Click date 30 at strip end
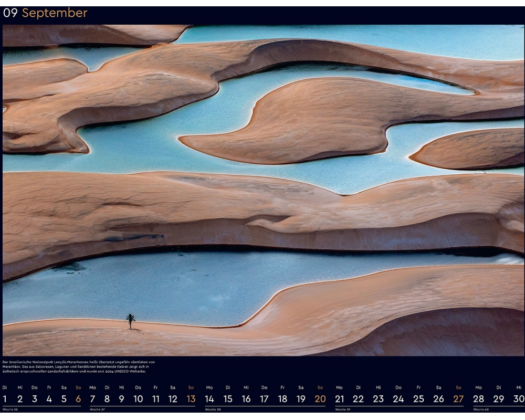The image size is (525, 420). (519, 399)
